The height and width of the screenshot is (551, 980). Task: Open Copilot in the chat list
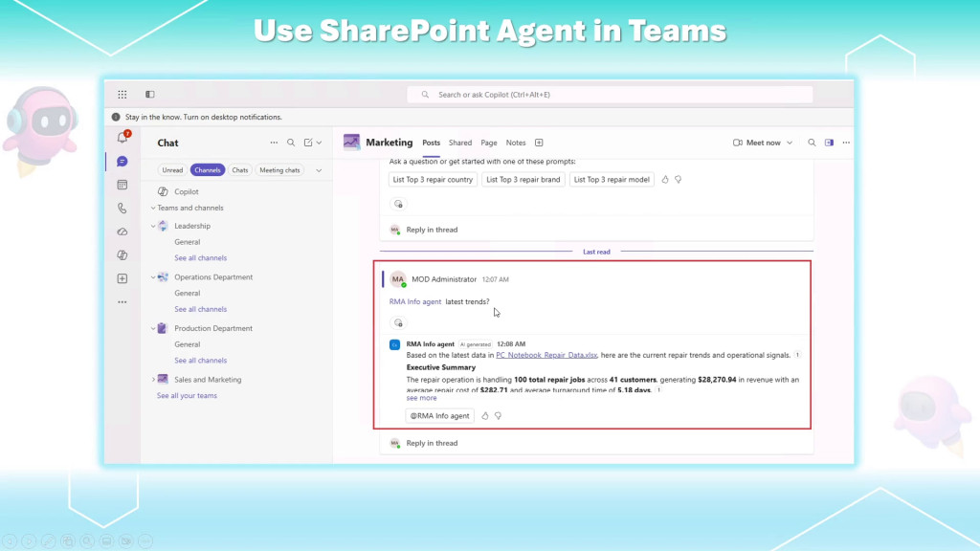point(187,191)
